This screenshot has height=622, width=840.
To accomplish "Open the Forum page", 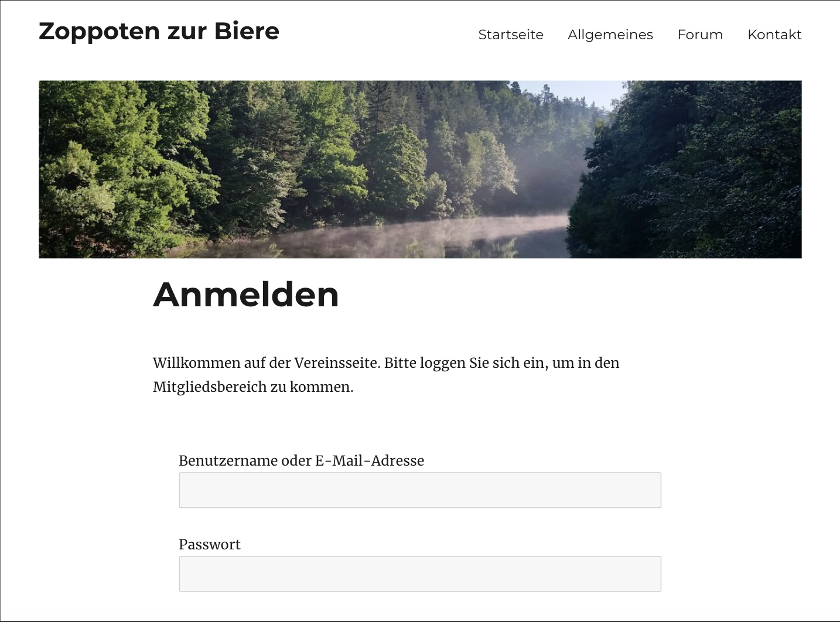I will 700,35.
